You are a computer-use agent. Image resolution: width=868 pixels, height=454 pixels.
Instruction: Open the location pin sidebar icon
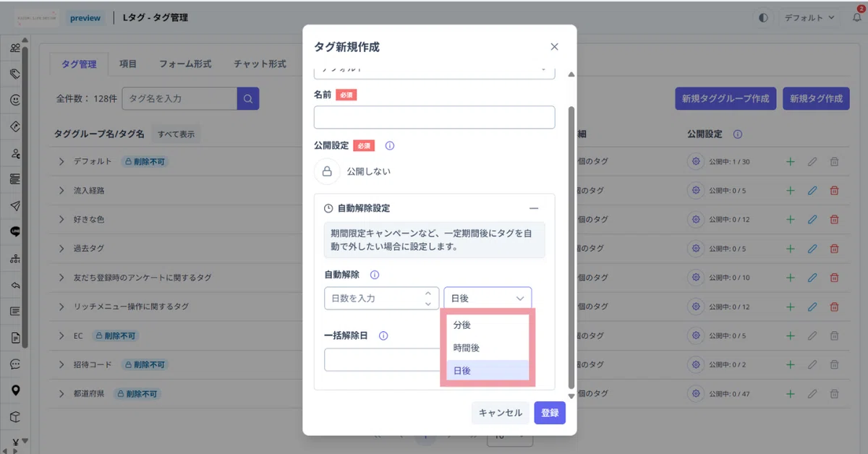(x=15, y=390)
